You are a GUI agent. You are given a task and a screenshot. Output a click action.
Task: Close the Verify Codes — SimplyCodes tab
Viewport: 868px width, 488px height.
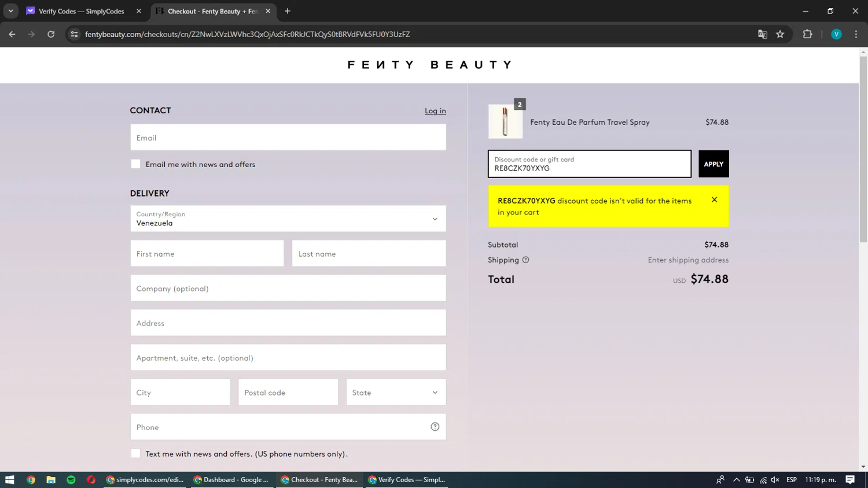pyautogui.click(x=139, y=11)
